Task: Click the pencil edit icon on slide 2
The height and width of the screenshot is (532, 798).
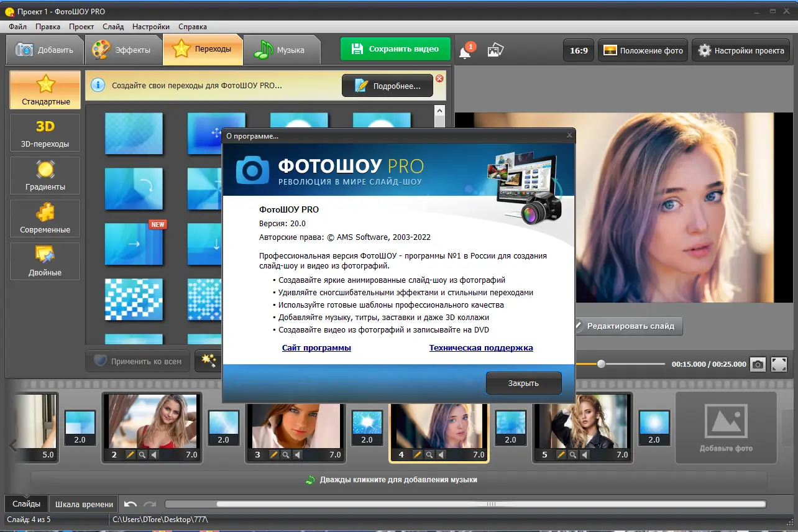Action: (x=131, y=455)
